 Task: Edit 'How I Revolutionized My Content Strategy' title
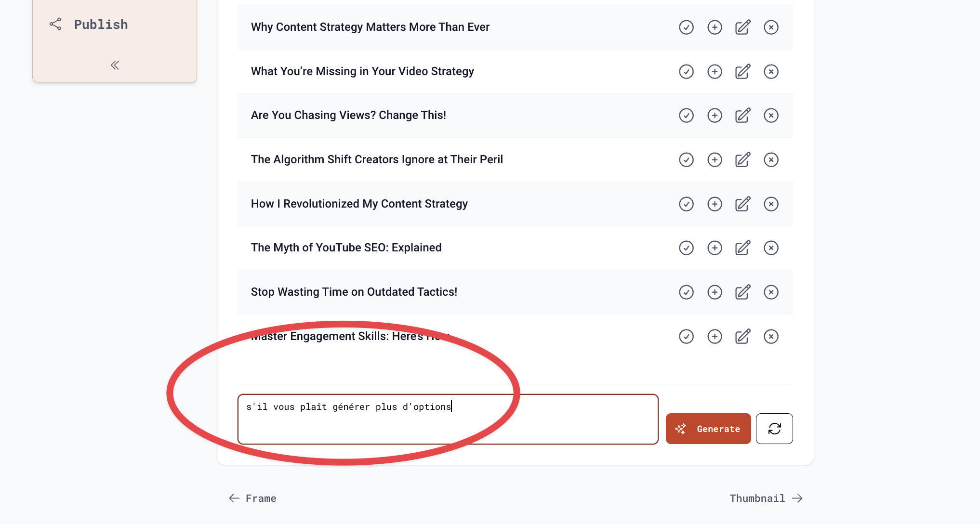[x=743, y=204]
